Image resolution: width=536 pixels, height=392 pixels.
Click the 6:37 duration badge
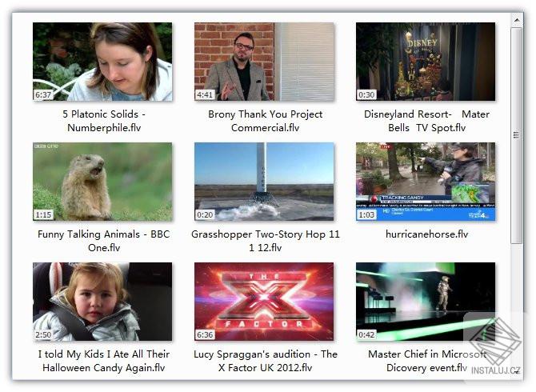tap(43, 94)
